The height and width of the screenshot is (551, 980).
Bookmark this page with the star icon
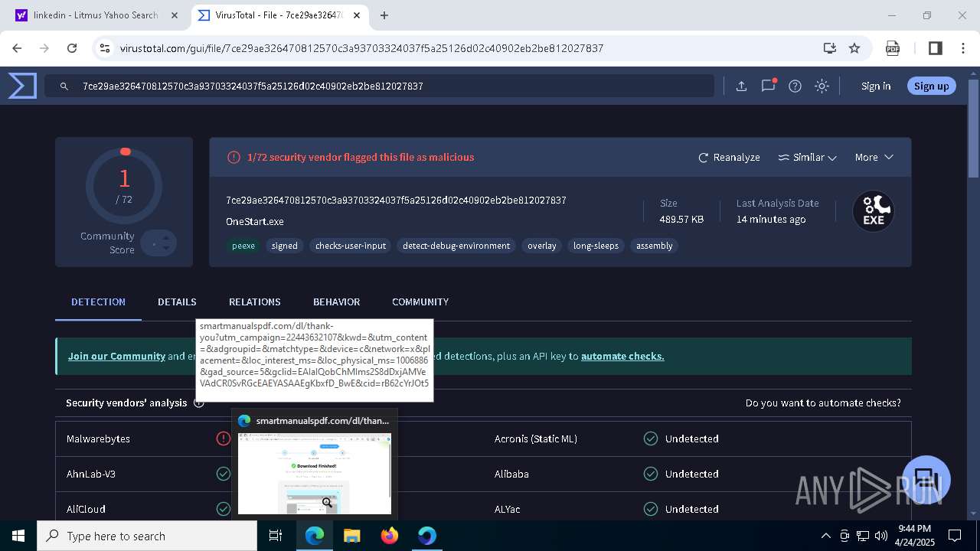(x=854, y=48)
